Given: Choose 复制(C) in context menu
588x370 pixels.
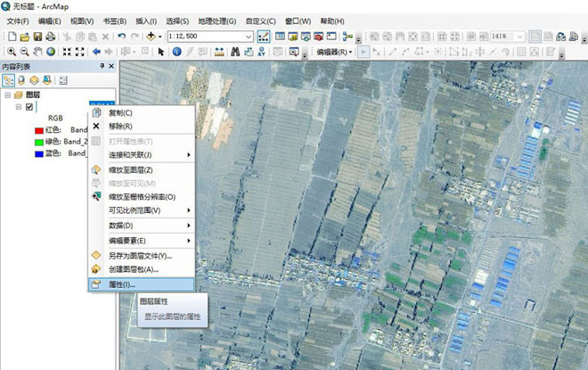Looking at the screenshot, I should tap(142, 112).
